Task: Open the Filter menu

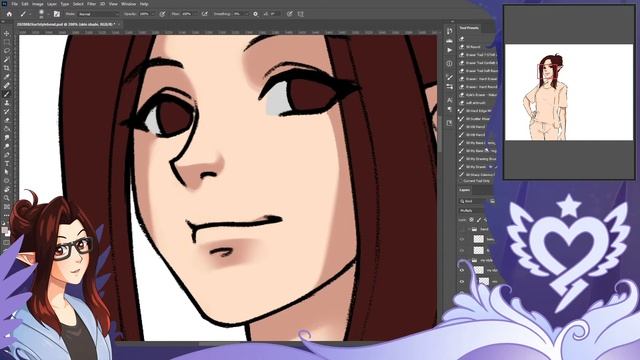Action: pyautogui.click(x=91, y=4)
